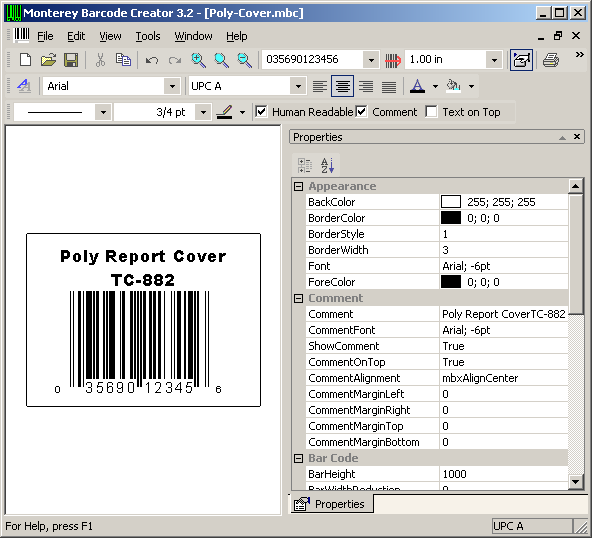Open the Tools menu
This screenshot has width=592, height=538.
(x=148, y=36)
